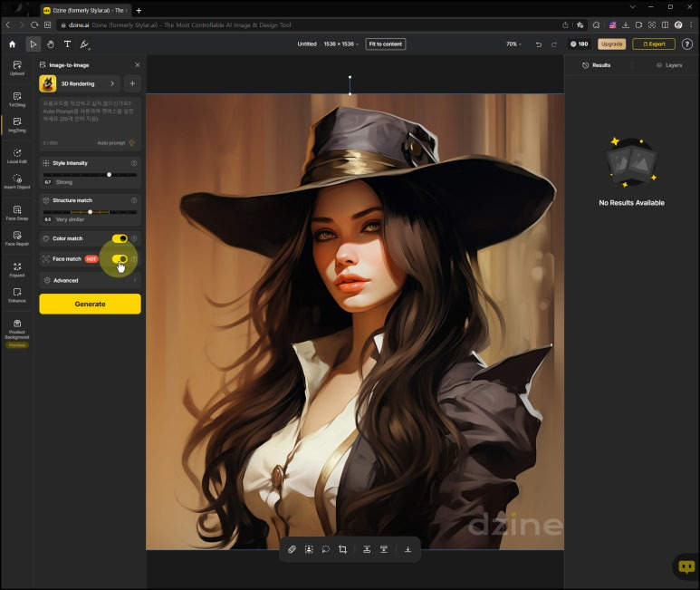The image size is (700, 590).
Task: Click the bring forward icon in bottom toolbar
Action: tap(367, 549)
